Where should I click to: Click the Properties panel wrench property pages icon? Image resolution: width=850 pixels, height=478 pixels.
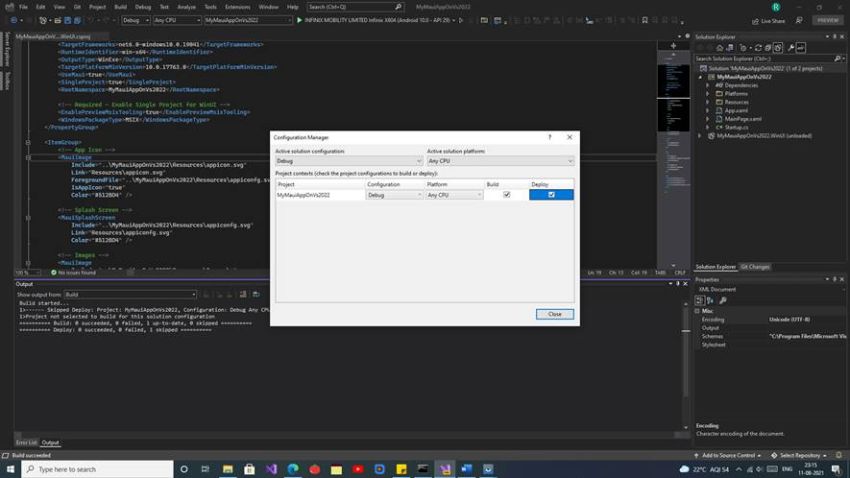click(x=723, y=300)
